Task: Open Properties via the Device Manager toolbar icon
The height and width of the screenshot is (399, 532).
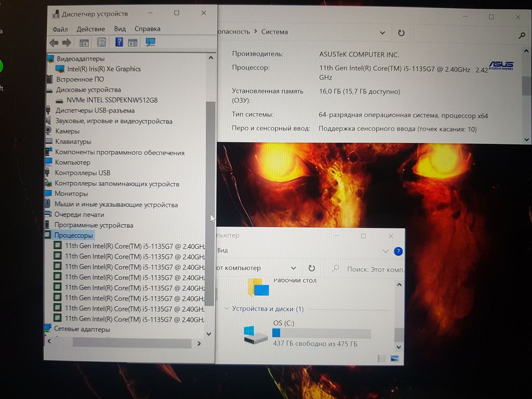Action: [102, 43]
